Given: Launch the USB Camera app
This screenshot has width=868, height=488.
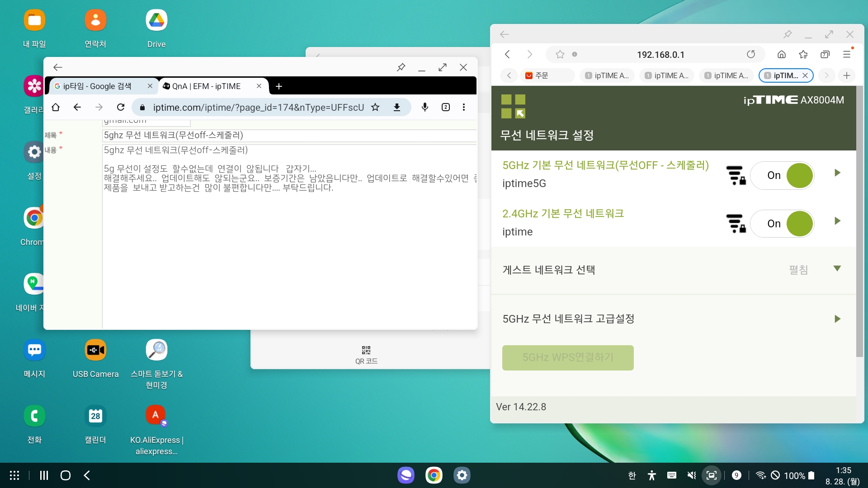Looking at the screenshot, I should (x=95, y=350).
